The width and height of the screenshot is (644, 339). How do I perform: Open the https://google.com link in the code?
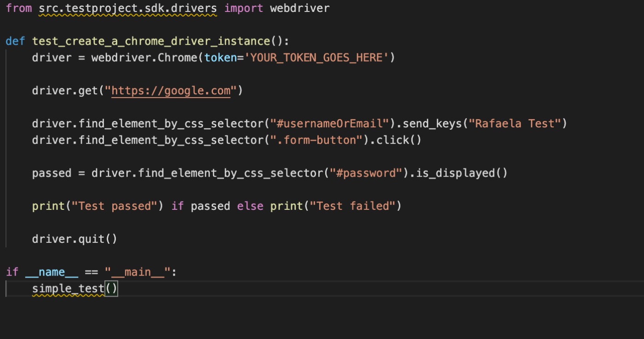click(x=171, y=91)
